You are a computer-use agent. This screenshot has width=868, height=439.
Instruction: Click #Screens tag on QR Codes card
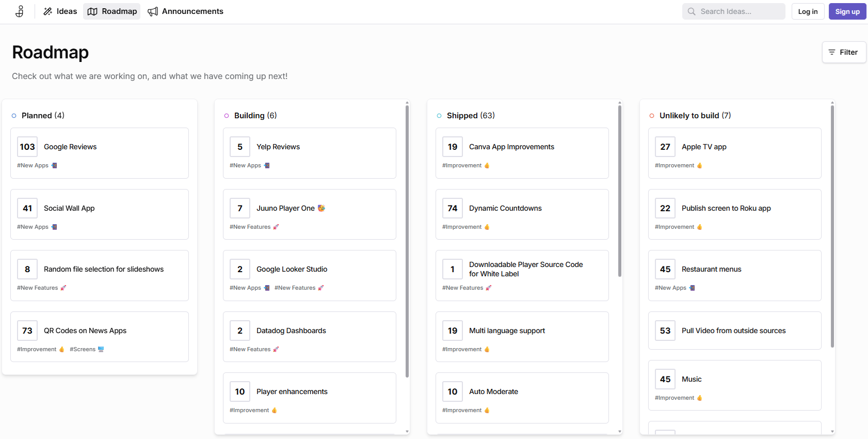(87, 349)
